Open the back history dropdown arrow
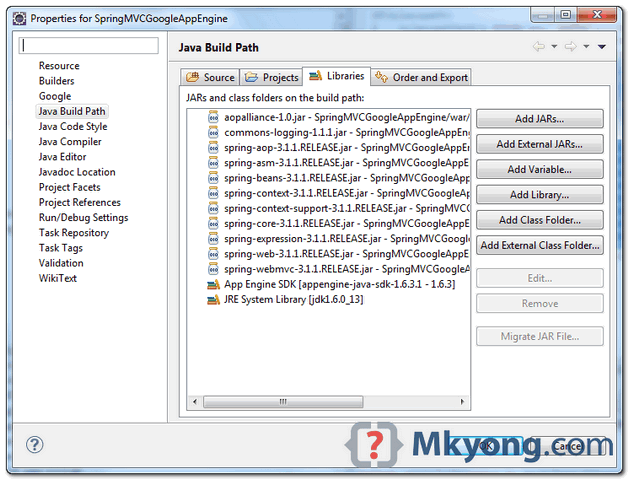The height and width of the screenshot is (480, 629). coord(554,47)
